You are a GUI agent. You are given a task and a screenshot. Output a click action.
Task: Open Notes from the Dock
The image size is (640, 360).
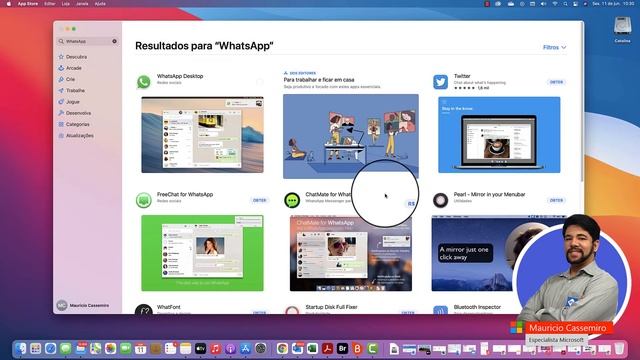tap(186, 349)
